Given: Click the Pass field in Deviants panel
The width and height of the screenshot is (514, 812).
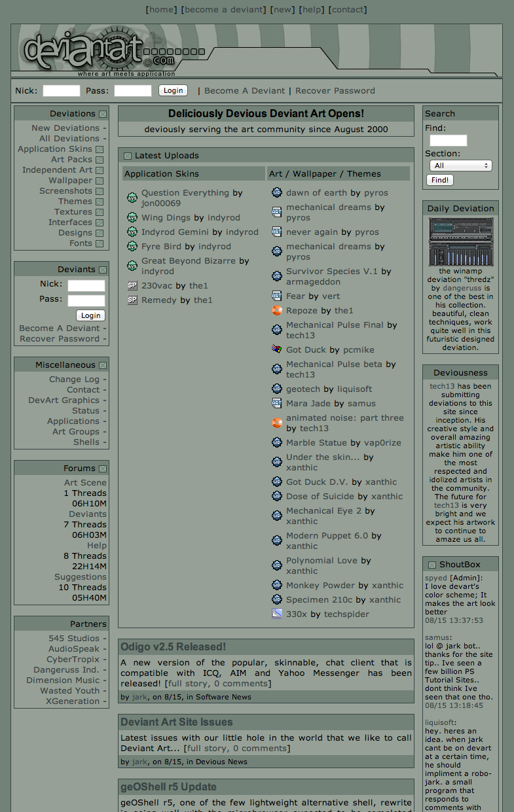Looking at the screenshot, I should point(86,300).
